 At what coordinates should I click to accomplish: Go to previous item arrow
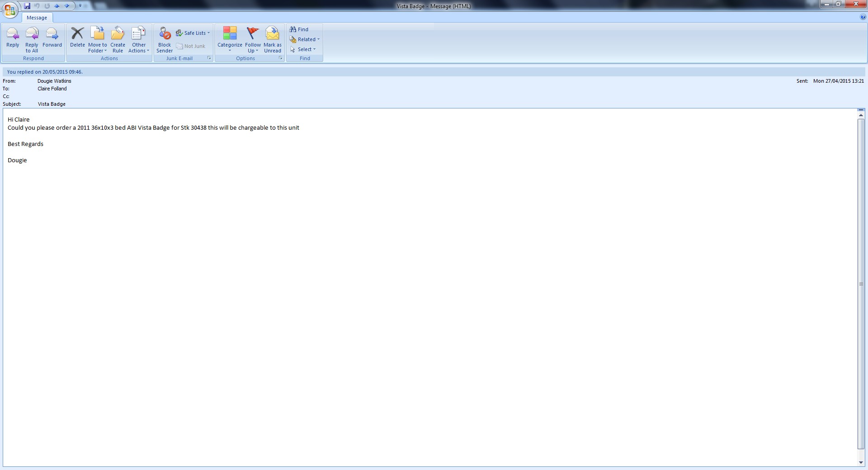[57, 6]
